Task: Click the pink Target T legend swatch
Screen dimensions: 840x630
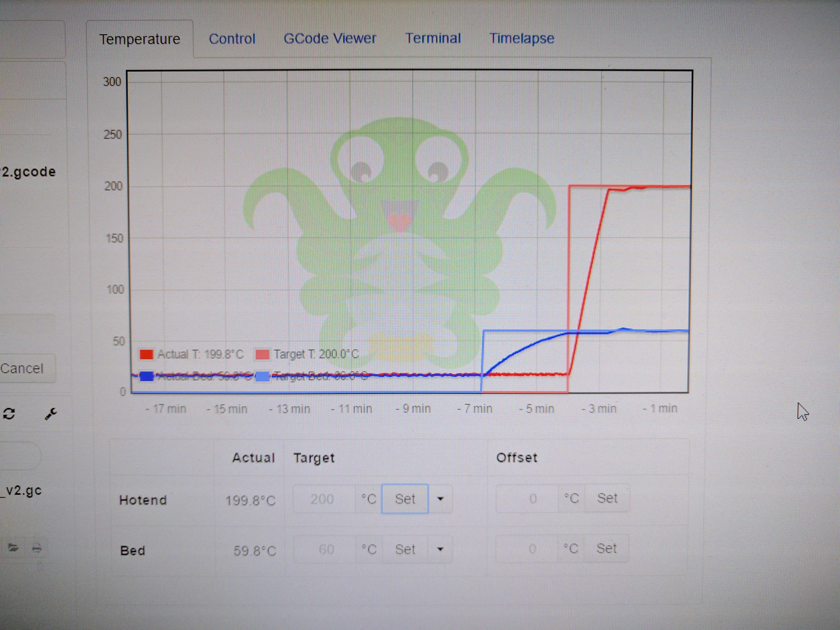Action: [x=262, y=354]
